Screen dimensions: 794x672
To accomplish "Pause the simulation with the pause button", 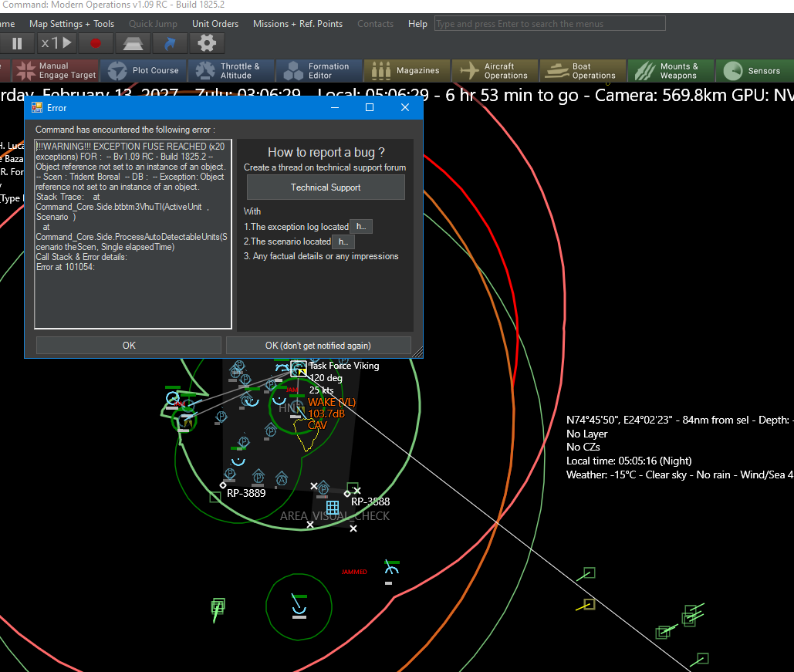I will coord(17,43).
